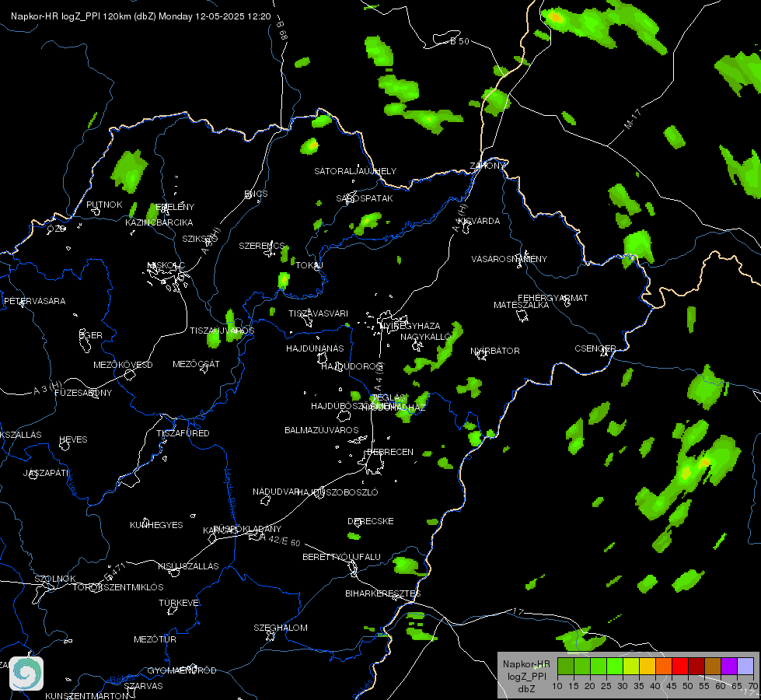
Task: Click the purple 60–65 dBZ legend swatch
Action: point(729,667)
